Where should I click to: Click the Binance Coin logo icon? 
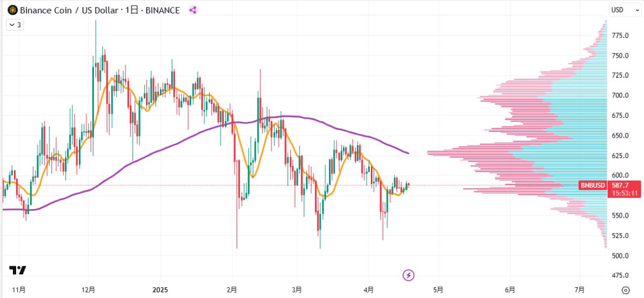12,10
